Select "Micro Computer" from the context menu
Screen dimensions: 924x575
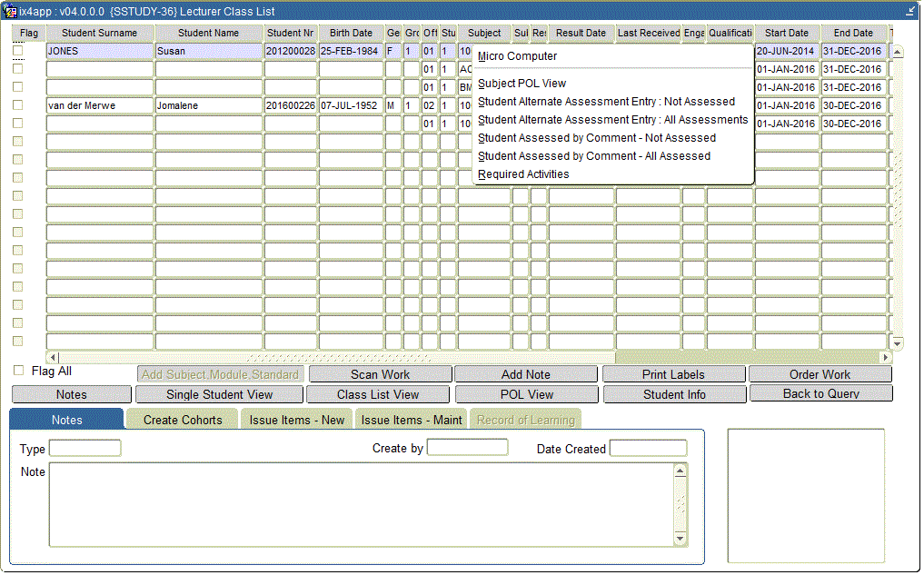[519, 56]
